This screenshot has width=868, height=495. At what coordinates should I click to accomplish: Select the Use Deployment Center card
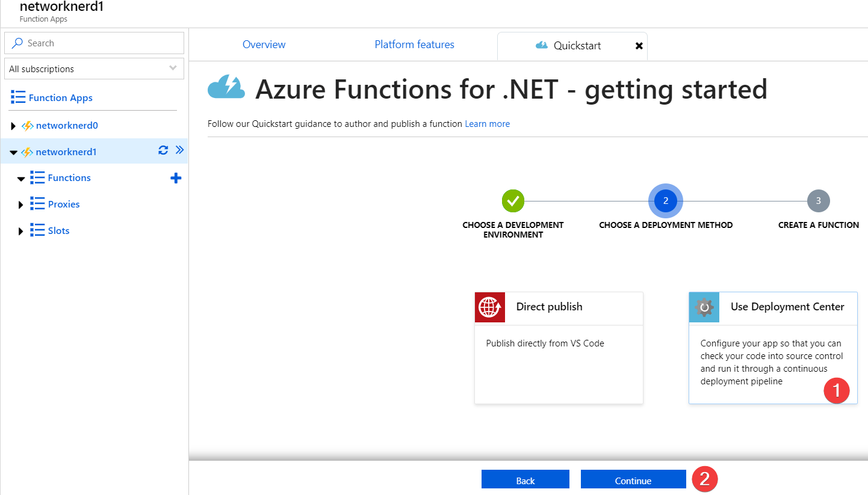pos(773,348)
